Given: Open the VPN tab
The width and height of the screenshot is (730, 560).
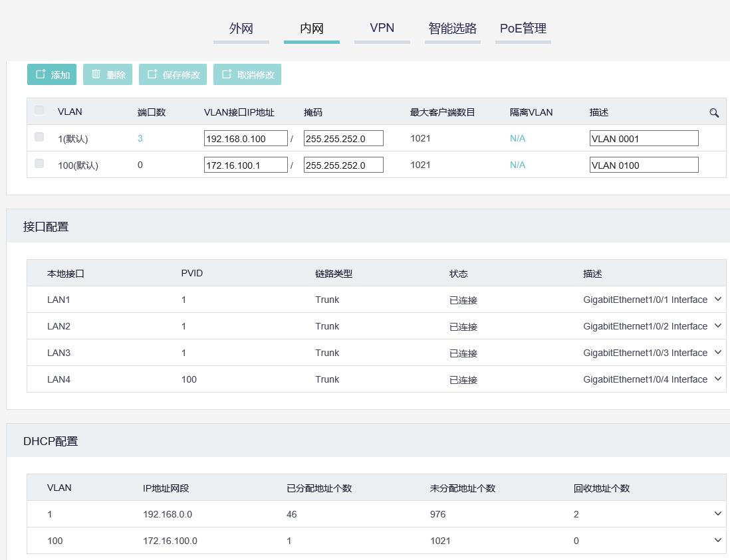Looking at the screenshot, I should (x=382, y=29).
